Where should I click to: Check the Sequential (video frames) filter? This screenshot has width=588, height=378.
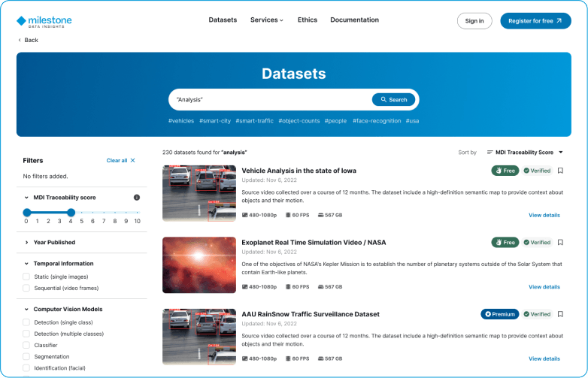(26, 288)
